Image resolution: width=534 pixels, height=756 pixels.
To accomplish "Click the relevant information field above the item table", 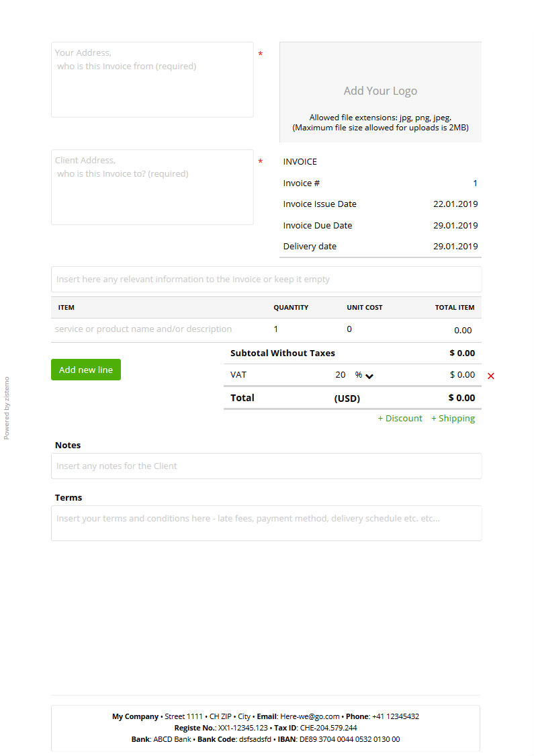I will pyautogui.click(x=266, y=279).
